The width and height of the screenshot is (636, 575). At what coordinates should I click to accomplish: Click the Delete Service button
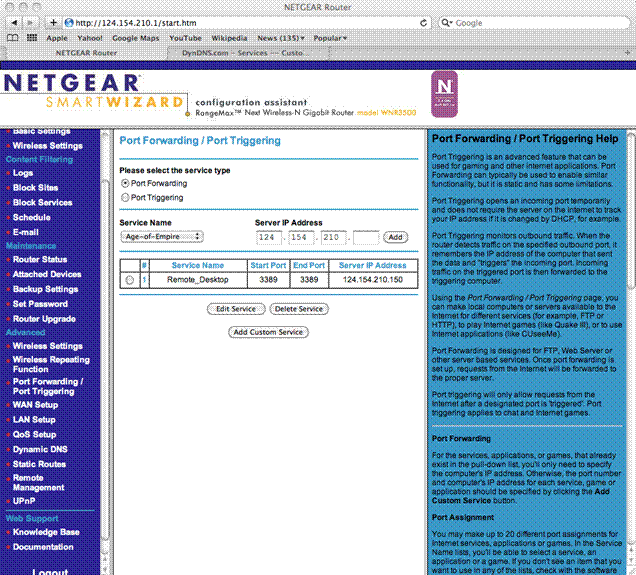[x=299, y=309]
